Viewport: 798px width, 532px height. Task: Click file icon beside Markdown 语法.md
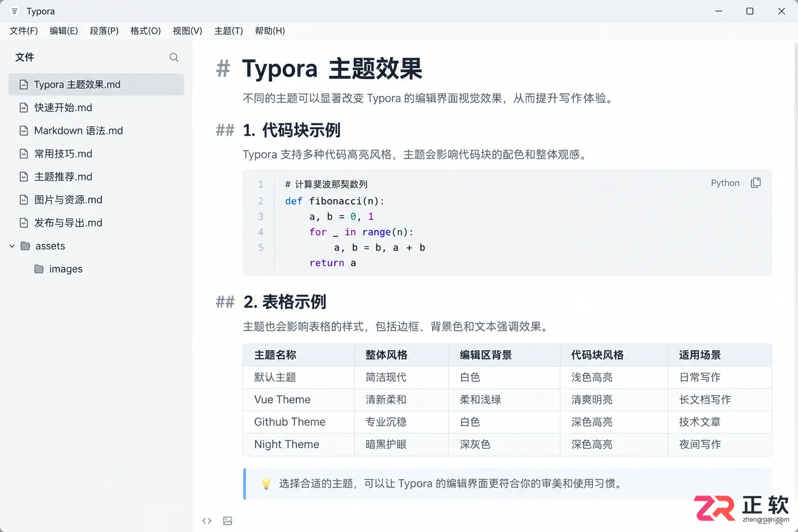click(24, 131)
